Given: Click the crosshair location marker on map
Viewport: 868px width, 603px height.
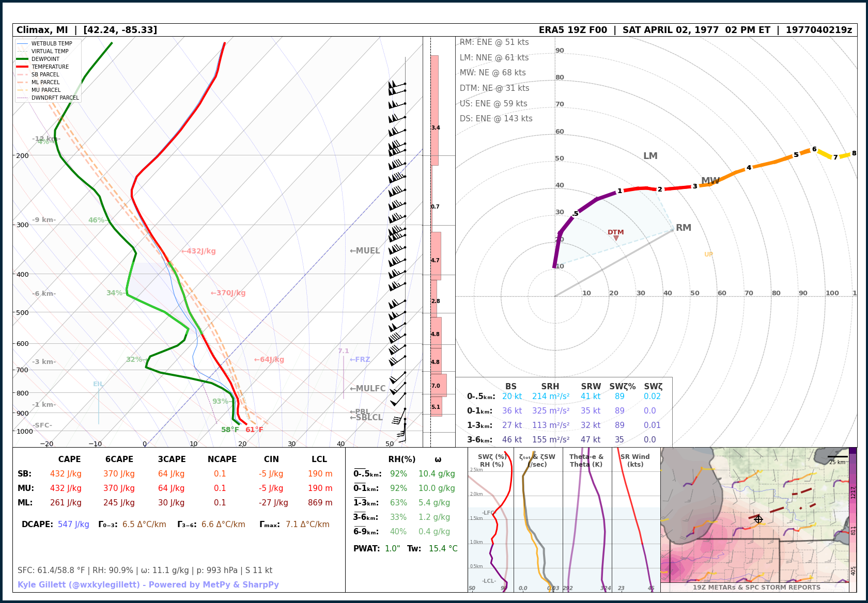Looking at the screenshot, I should [758, 519].
